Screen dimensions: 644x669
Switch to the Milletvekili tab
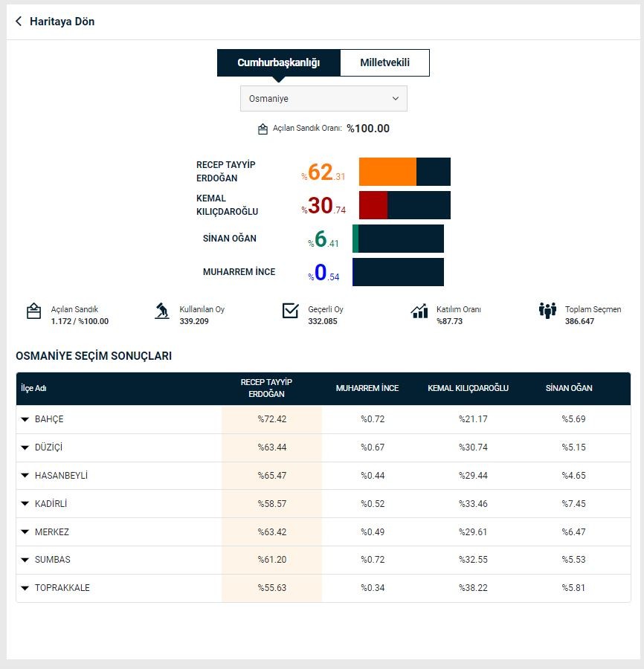384,63
